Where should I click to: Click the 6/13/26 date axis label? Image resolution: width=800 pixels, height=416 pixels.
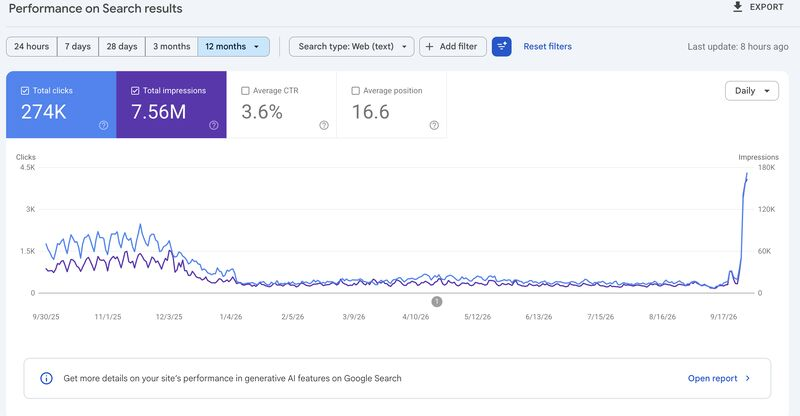click(x=539, y=317)
